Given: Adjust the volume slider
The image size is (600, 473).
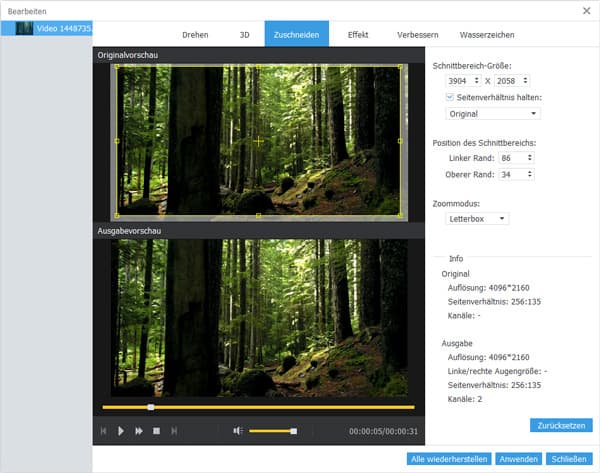Looking at the screenshot, I should [273, 431].
